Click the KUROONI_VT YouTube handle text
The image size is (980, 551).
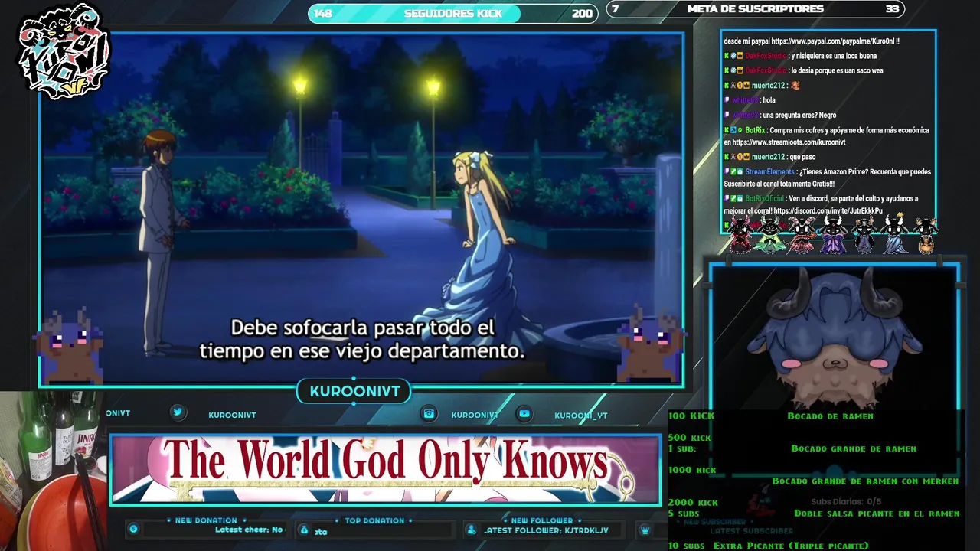pos(581,415)
